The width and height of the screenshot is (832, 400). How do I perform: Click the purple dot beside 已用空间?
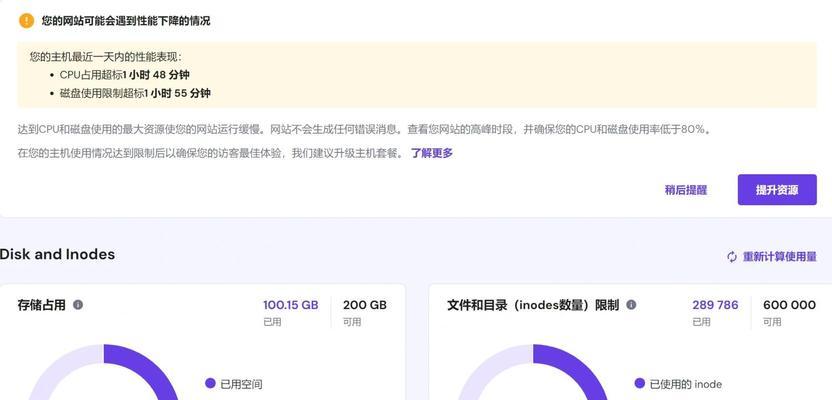pos(210,383)
